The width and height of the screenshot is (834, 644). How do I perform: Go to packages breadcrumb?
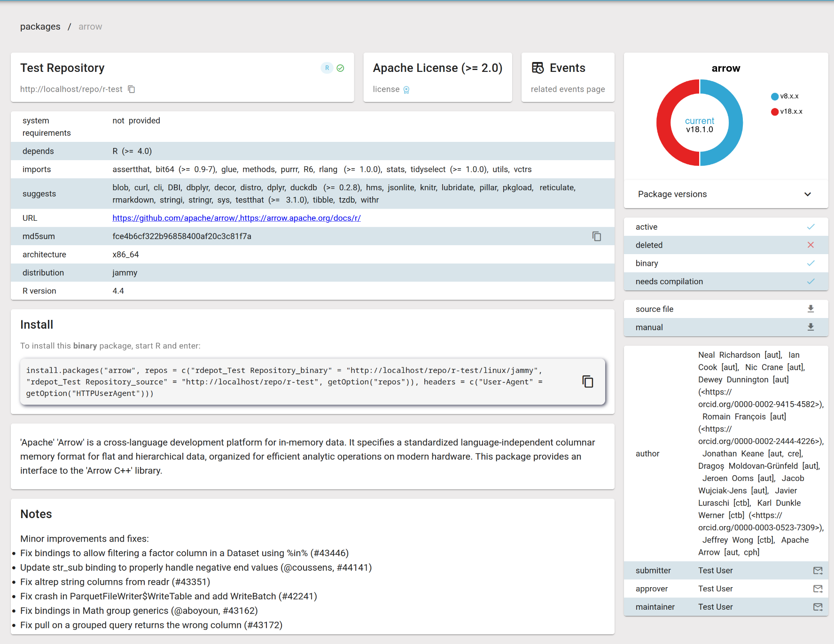tap(40, 27)
